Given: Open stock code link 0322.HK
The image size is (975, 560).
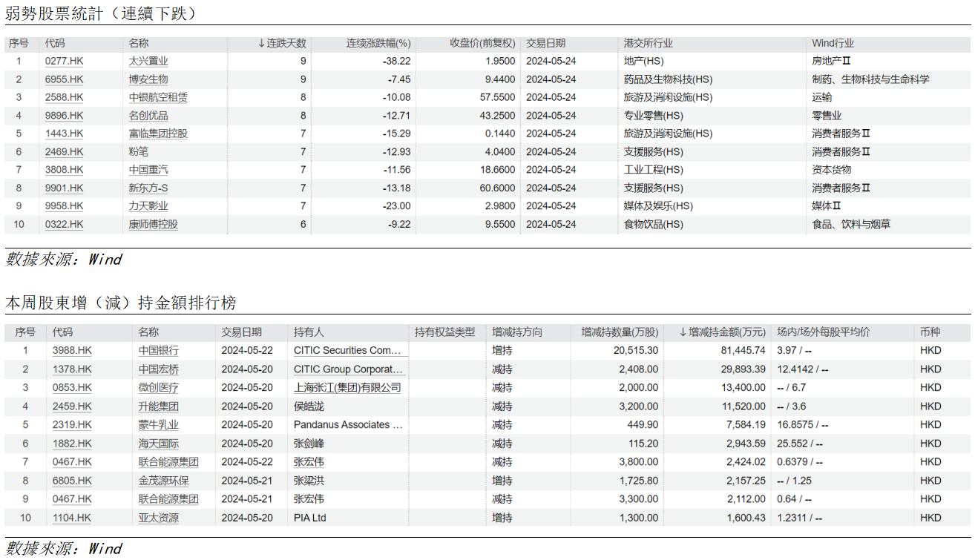Looking at the screenshot, I should 64,224.
